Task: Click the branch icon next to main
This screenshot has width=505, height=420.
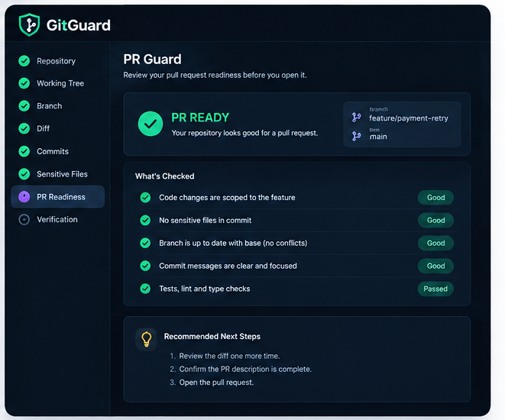Action: pyautogui.click(x=356, y=137)
